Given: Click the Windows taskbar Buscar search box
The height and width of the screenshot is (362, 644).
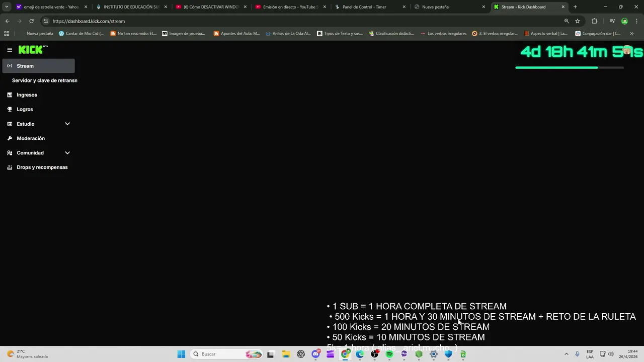Looking at the screenshot, I should pos(227,354).
